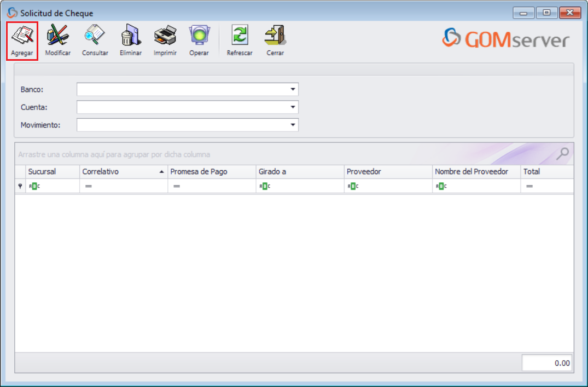Click the row filter pin icon
Screen dimensions: 588x387
click(x=20, y=186)
